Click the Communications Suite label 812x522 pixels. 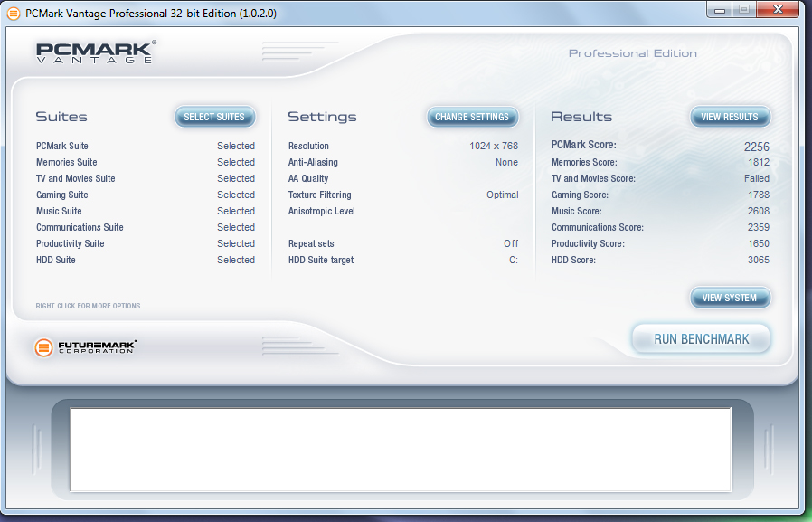(x=80, y=227)
